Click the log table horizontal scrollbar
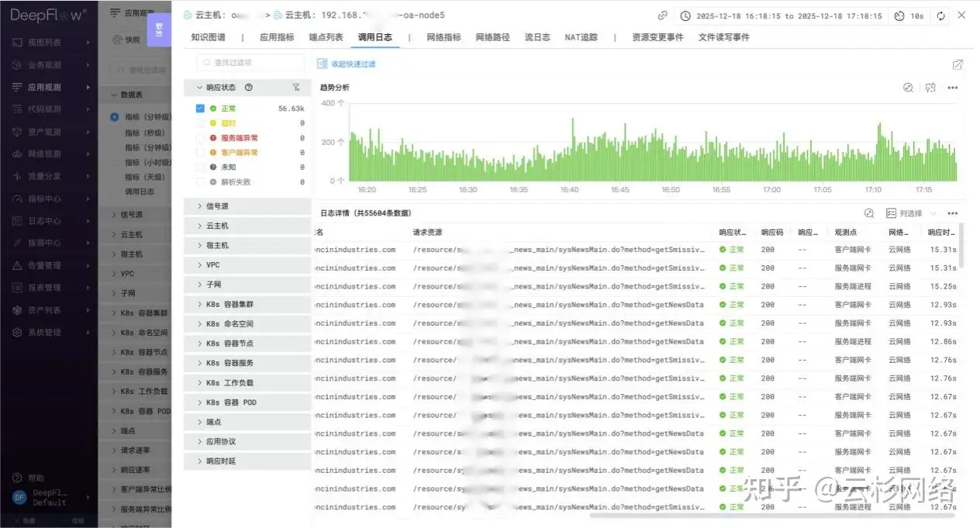The height and width of the screenshot is (528, 980). 772,515
